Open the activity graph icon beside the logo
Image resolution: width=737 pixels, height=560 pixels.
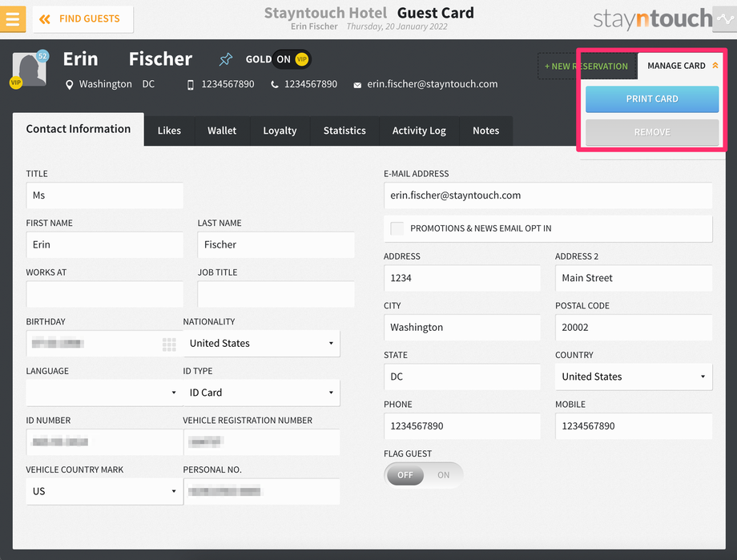coord(725,19)
